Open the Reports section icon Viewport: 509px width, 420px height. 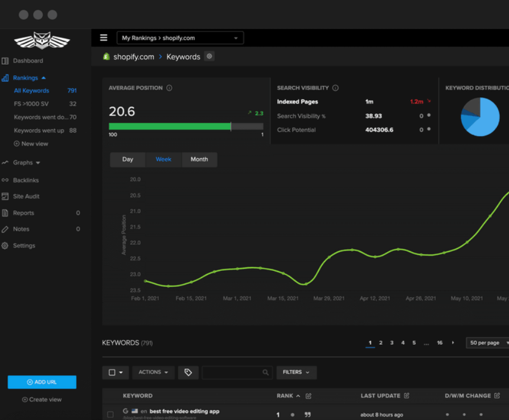(x=6, y=213)
